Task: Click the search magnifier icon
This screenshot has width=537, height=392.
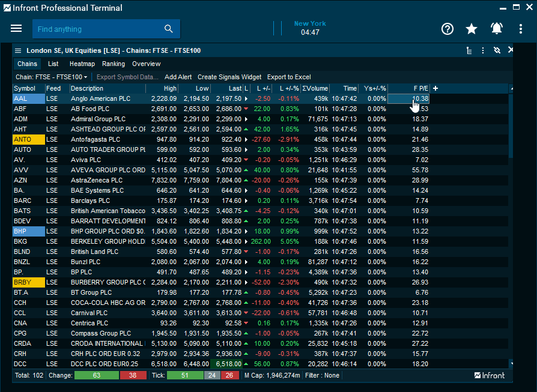Action: pyautogui.click(x=169, y=29)
